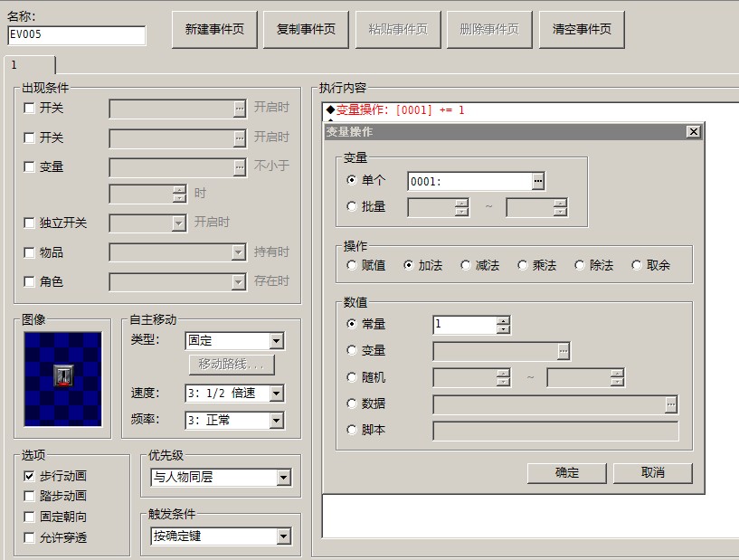This screenshot has width=739, height=560.
Task: Click the event graphic thumbnail in 图像
Action: (x=62, y=379)
